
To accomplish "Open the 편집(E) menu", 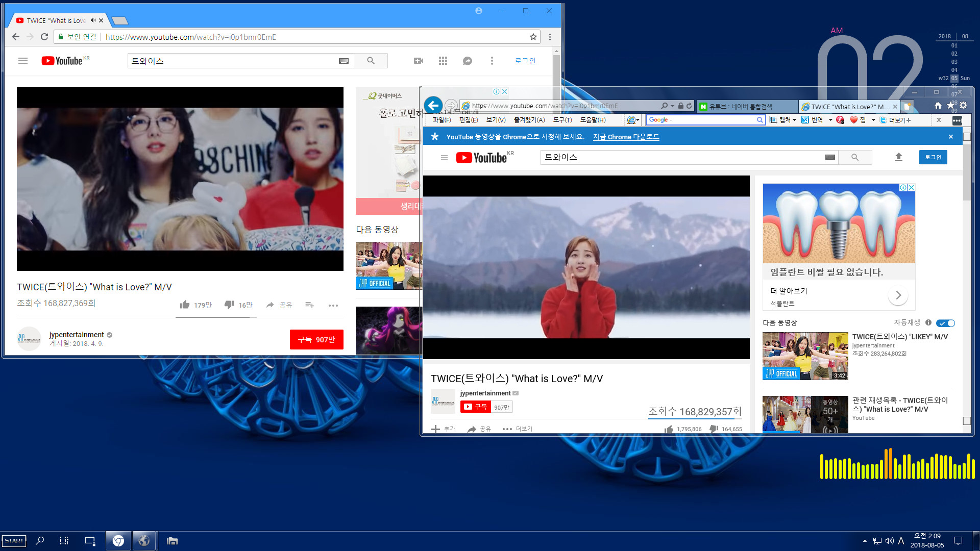I will (x=469, y=120).
